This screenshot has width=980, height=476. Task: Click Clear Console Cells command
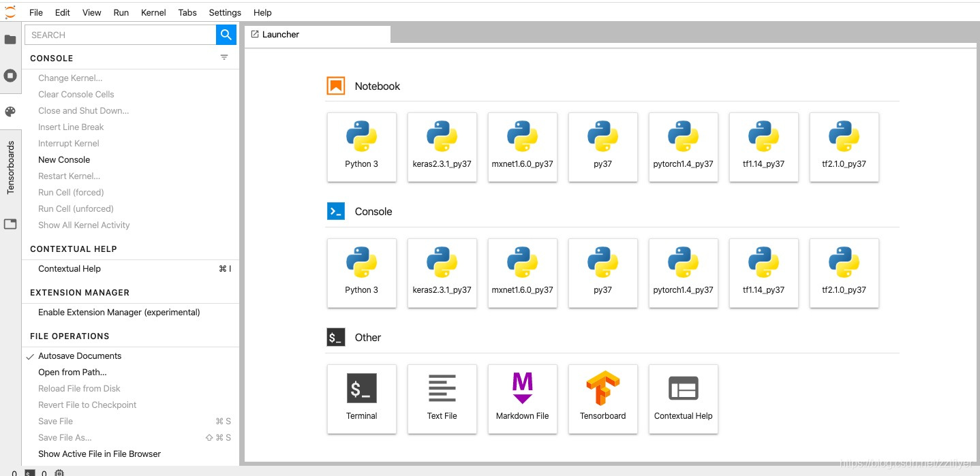tap(132, 95)
